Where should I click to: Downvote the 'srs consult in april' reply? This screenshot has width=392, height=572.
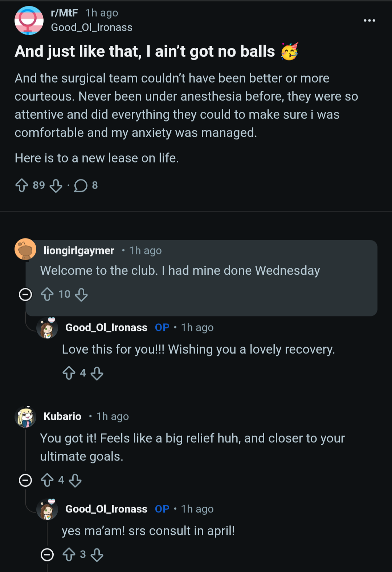97,555
